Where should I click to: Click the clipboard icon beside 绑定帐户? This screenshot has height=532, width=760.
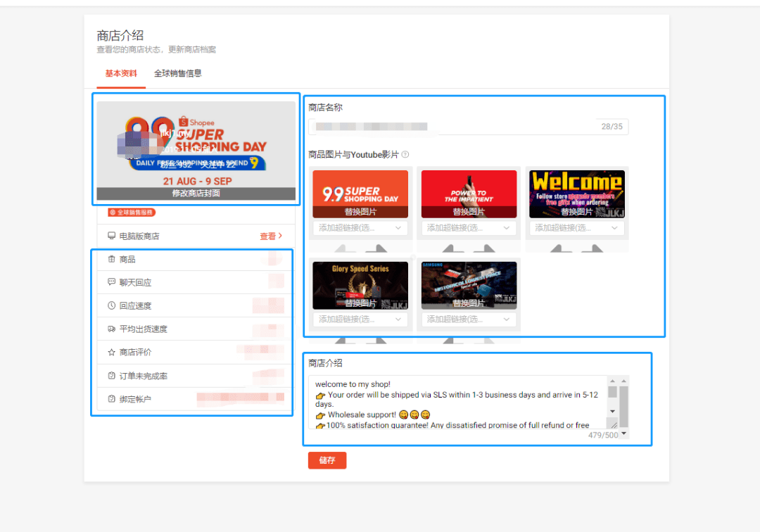coord(111,399)
